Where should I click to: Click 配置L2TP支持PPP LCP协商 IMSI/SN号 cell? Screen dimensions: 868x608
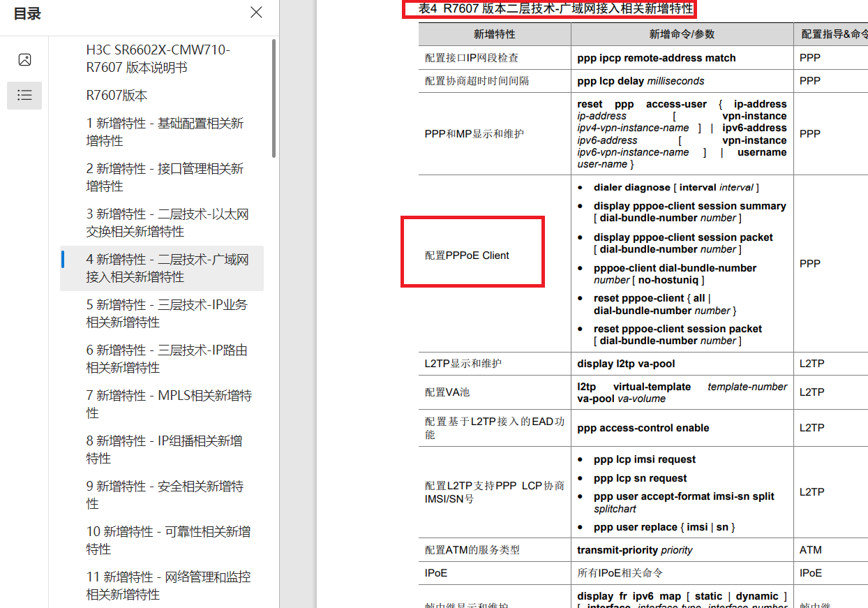click(x=495, y=492)
